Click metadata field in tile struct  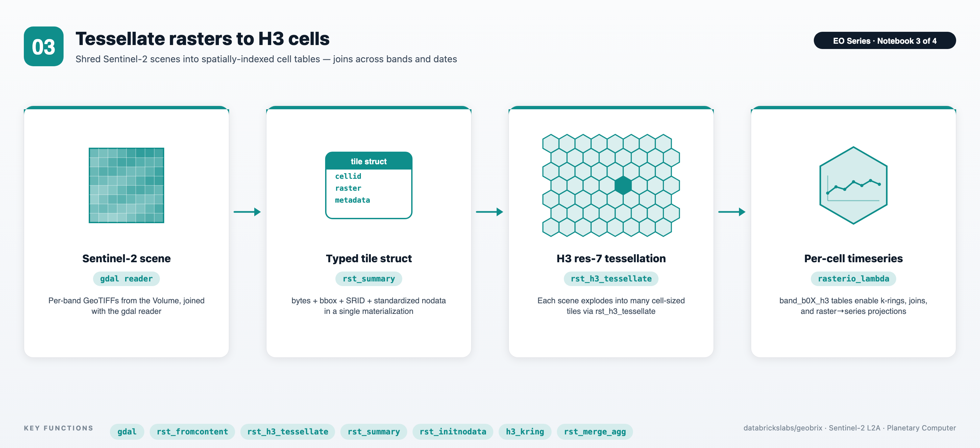[352, 200]
